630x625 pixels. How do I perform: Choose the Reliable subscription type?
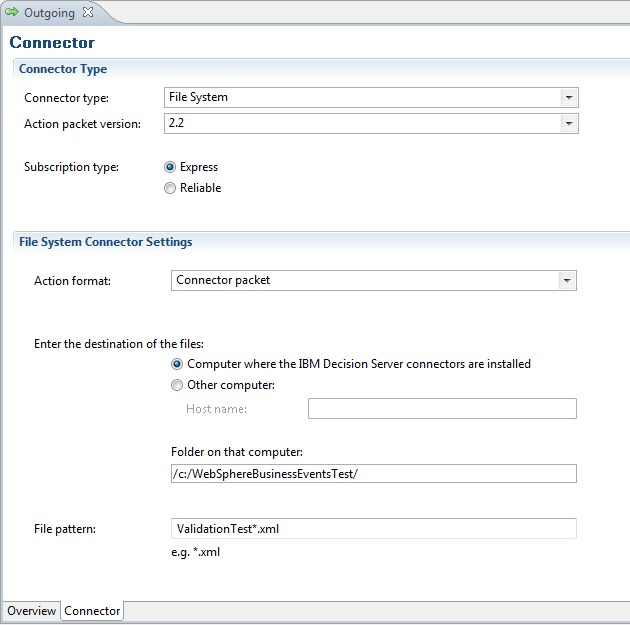[170, 188]
